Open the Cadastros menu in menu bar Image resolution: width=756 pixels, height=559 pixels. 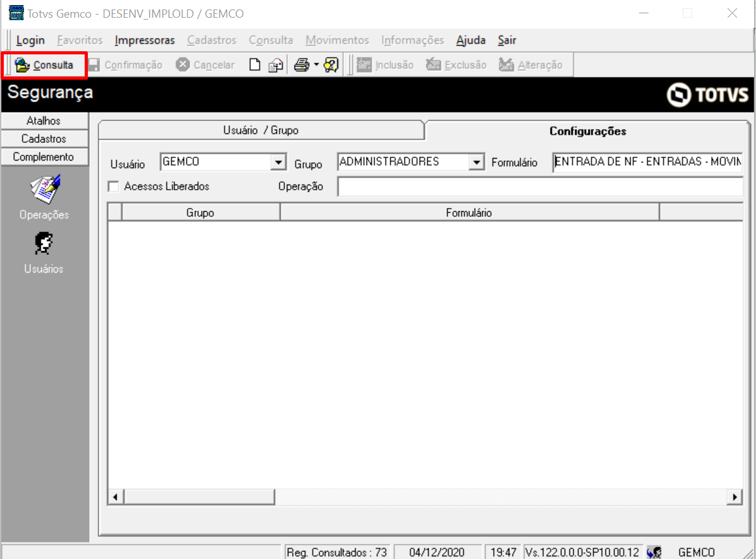[212, 40]
